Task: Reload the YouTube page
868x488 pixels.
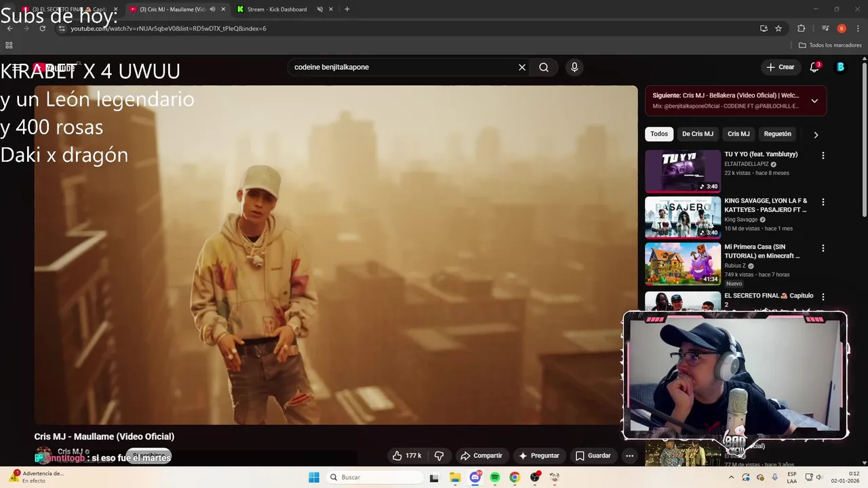Action: [42, 28]
